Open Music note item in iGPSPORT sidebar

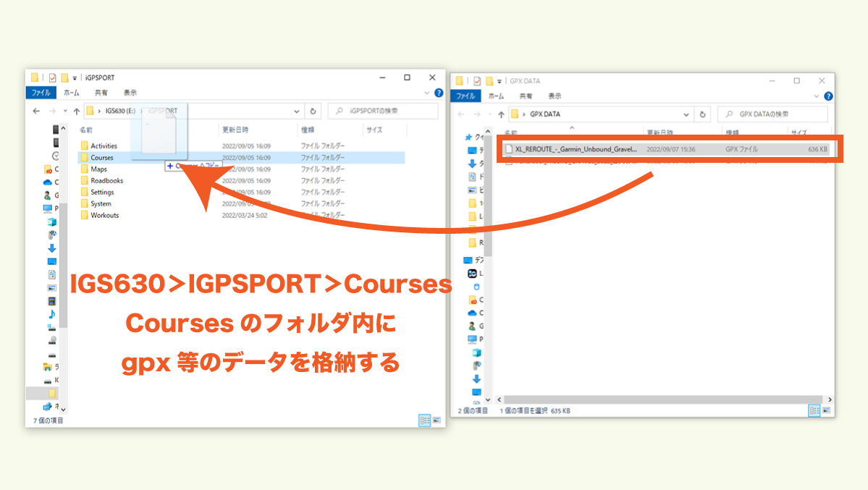[52, 314]
